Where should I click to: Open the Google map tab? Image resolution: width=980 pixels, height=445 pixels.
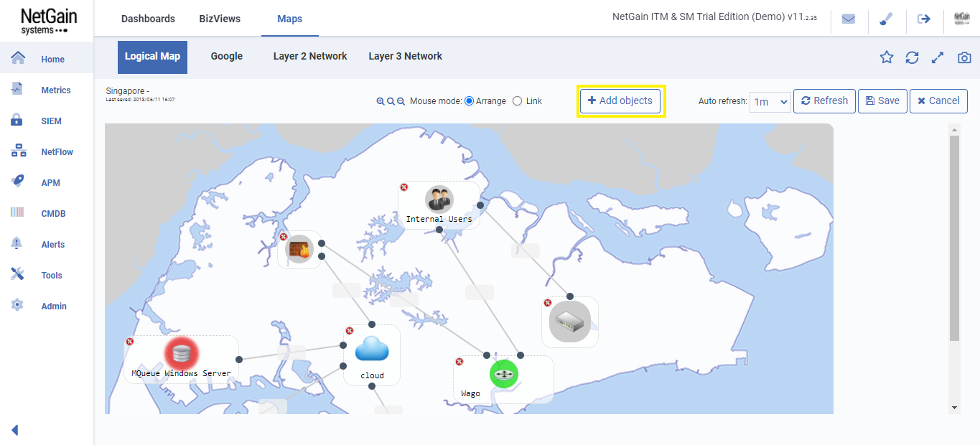pos(227,56)
